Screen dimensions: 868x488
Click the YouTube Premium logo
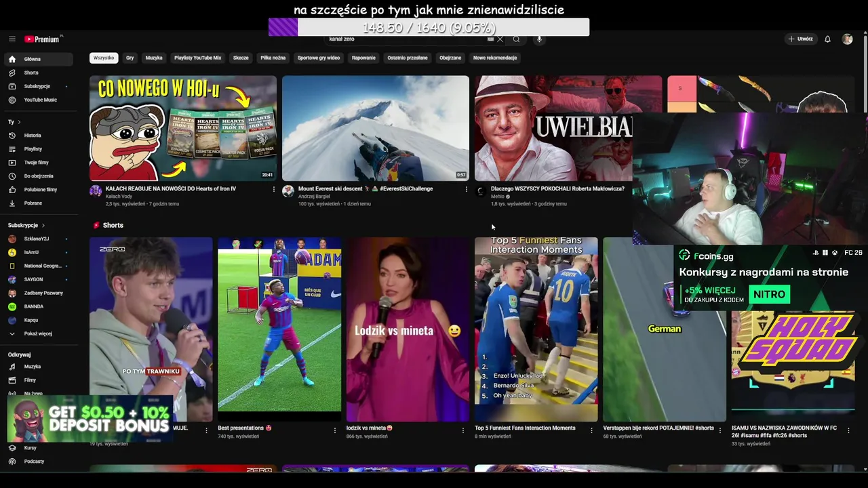43,39
